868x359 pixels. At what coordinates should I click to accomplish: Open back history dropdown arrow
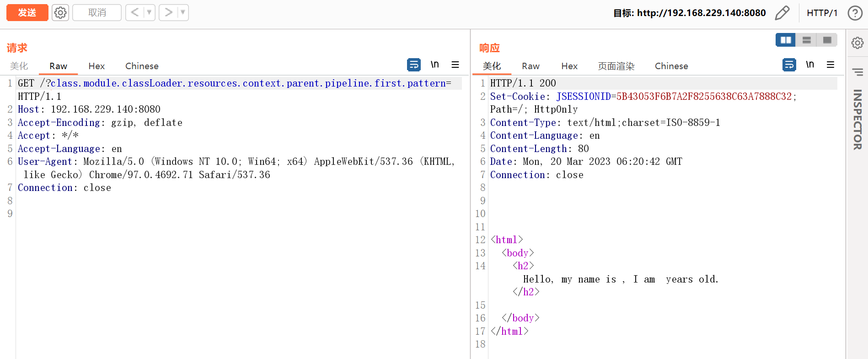[150, 13]
